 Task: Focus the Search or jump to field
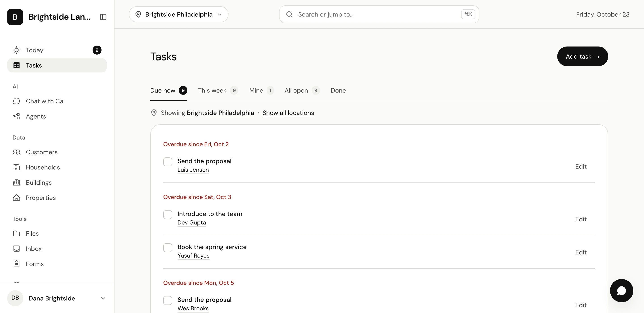point(379,14)
